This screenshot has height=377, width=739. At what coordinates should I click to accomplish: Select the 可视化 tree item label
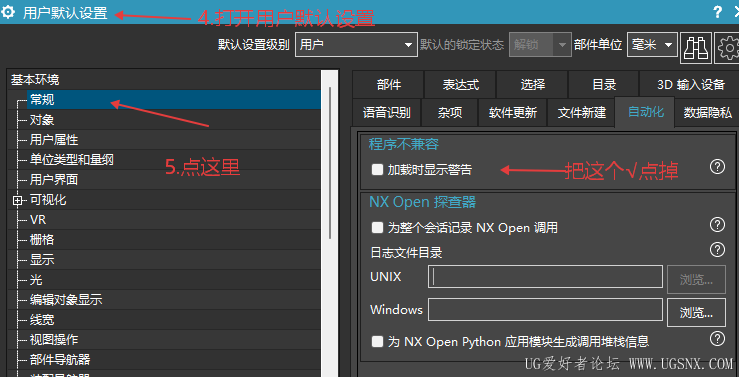click(48, 200)
